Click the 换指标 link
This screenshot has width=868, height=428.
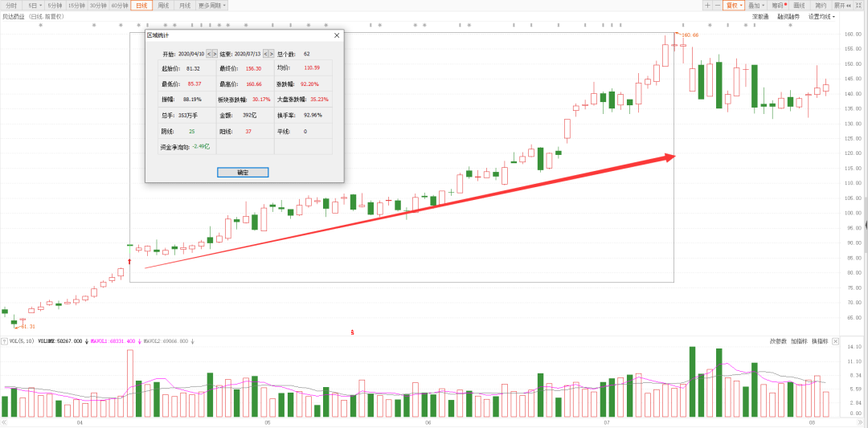click(819, 340)
